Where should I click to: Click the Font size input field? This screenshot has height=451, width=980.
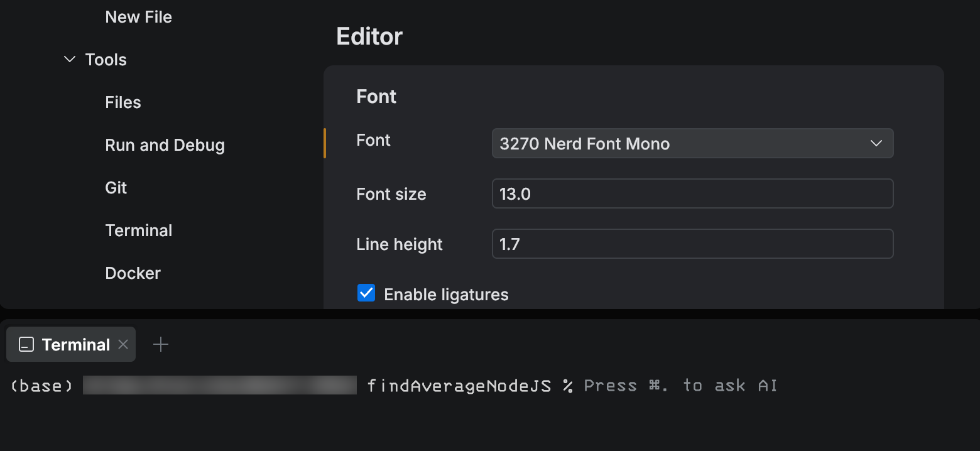pos(691,193)
